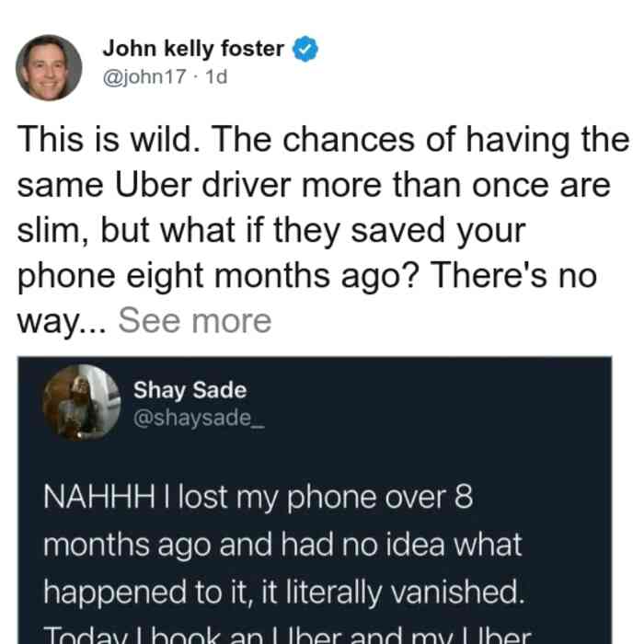This screenshot has height=644, width=644.
Task: Click the line starting NAHHH I lost
Action: [259, 498]
